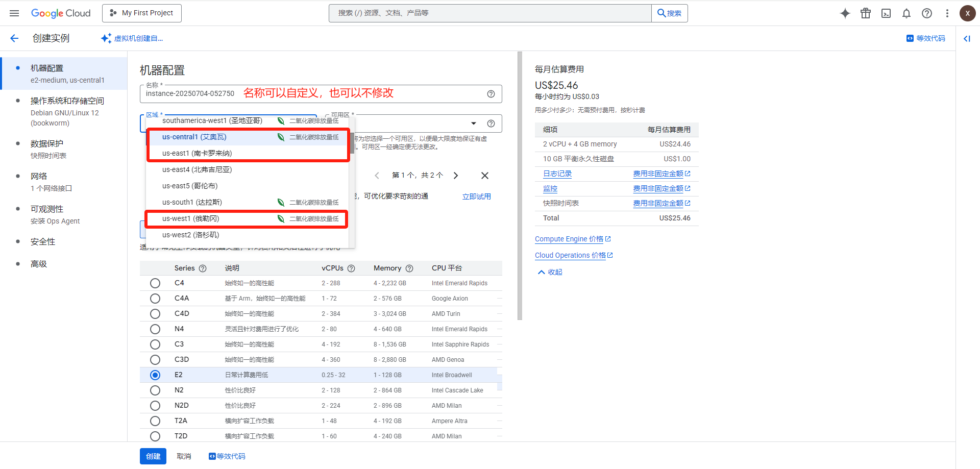980x469 pixels.
Task: Choose us-south1 (达拉斯) region option
Action: point(248,203)
